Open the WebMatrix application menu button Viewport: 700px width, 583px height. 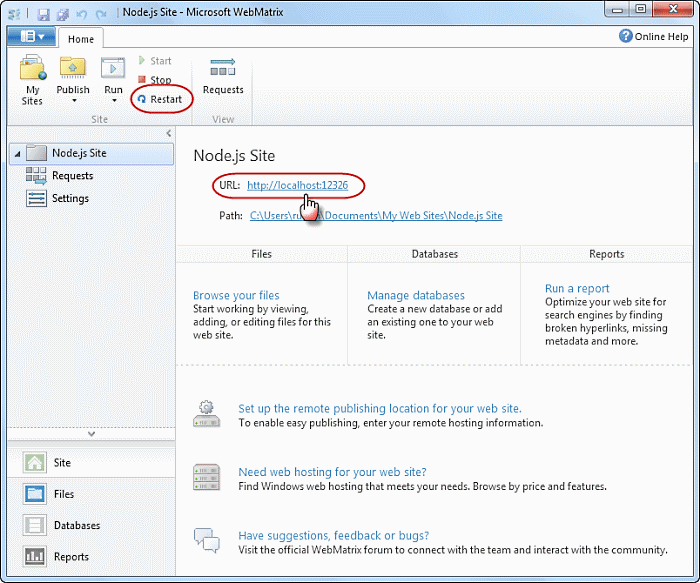point(32,37)
